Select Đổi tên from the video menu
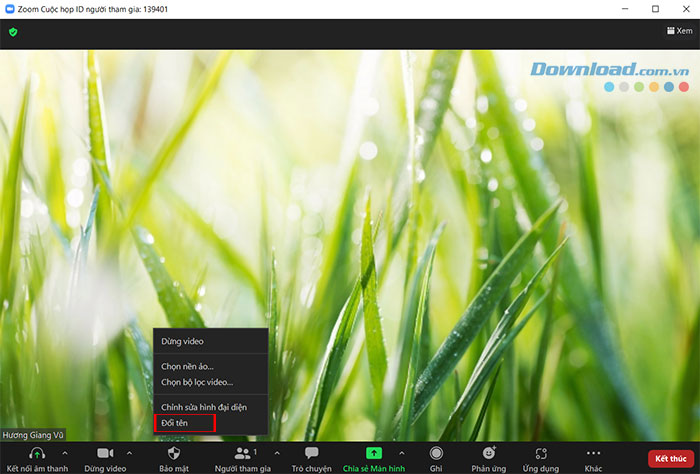The width and height of the screenshot is (700, 474). coord(174,423)
